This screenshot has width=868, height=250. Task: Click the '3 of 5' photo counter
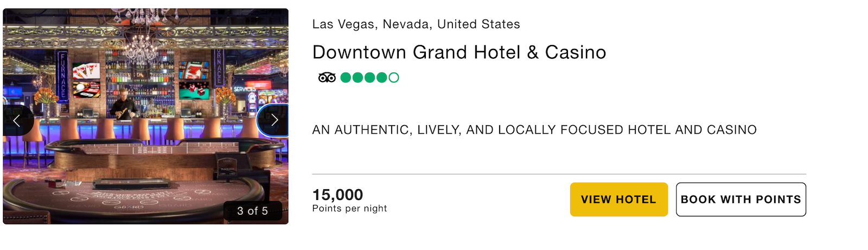click(253, 211)
